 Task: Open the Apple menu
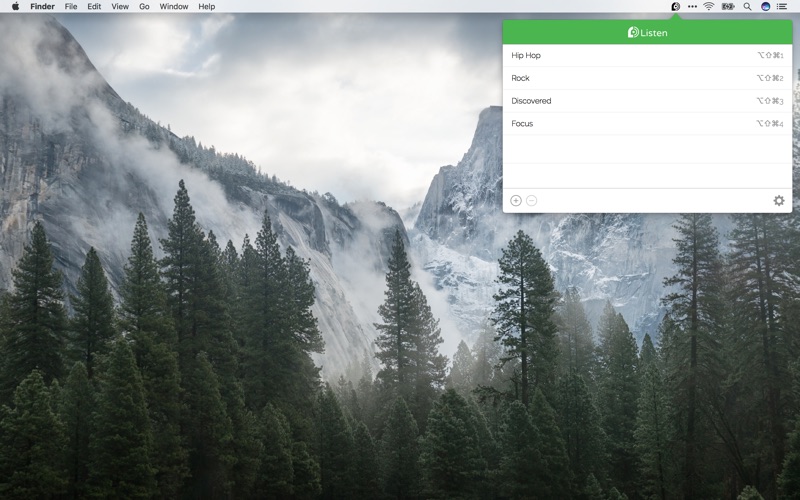tap(15, 6)
